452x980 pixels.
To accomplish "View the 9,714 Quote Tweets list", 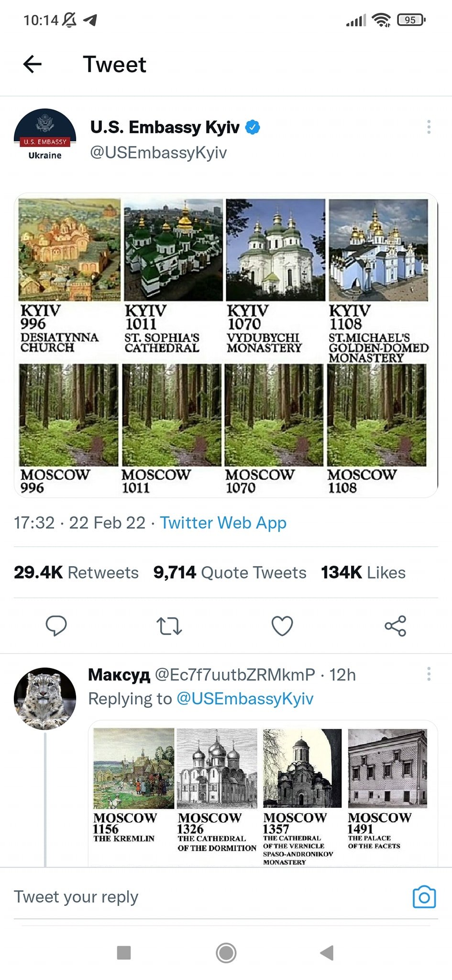I will tap(230, 572).
